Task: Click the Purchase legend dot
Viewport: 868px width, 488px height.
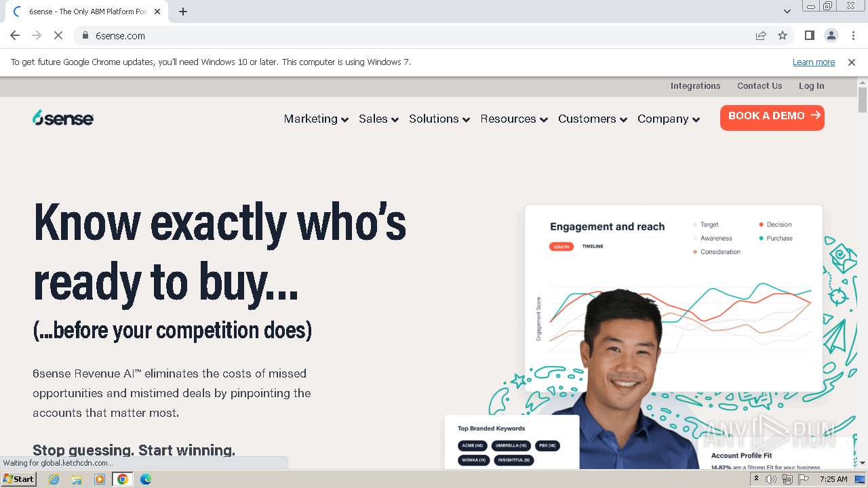Action: click(761, 238)
